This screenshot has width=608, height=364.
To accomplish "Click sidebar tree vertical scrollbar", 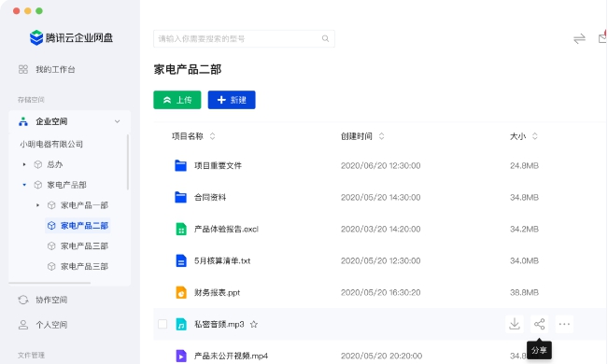I will click(x=128, y=162).
